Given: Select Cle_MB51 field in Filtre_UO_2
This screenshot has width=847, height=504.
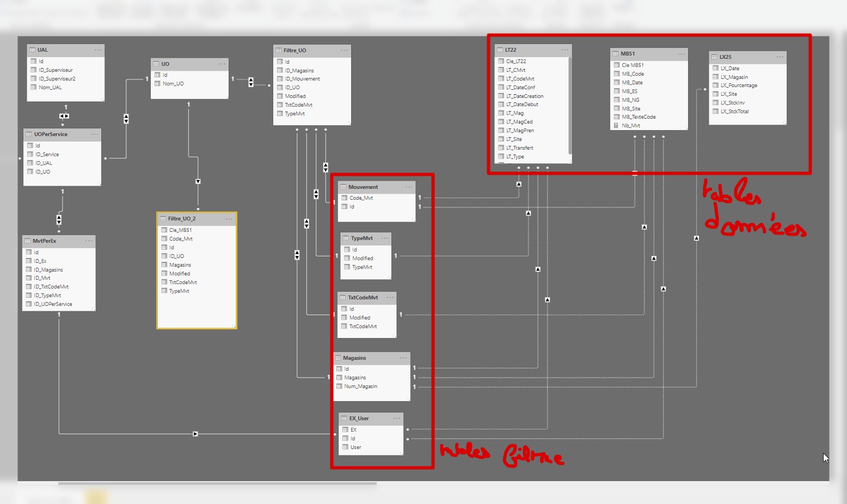Looking at the screenshot, I should (x=180, y=230).
